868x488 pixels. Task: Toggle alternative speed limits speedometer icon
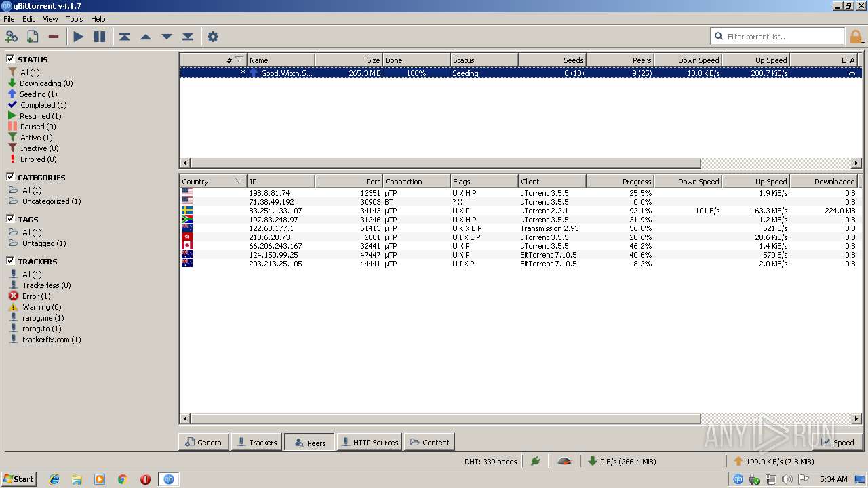(564, 462)
